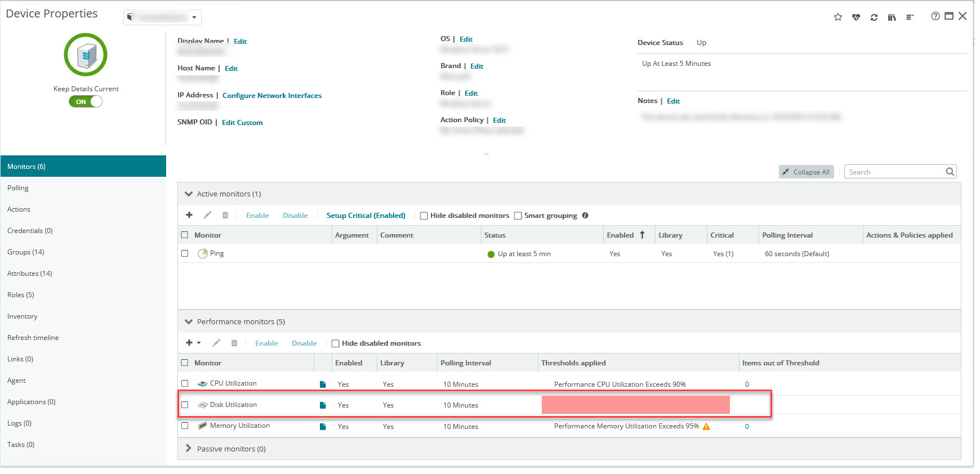Screen dimensions: 980x474
Task: Click the search magnifier icon
Action: (950, 172)
